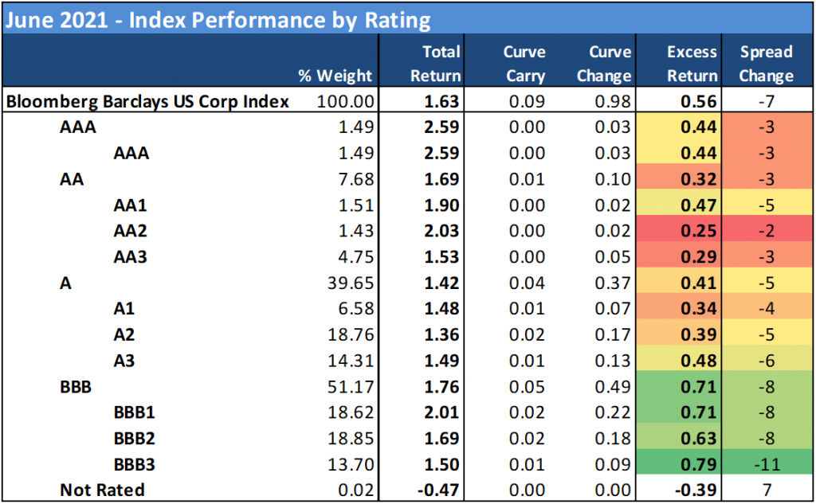The width and height of the screenshot is (816, 504).
Task: Click the BBB2 sub-rating row label
Action: coord(137,439)
